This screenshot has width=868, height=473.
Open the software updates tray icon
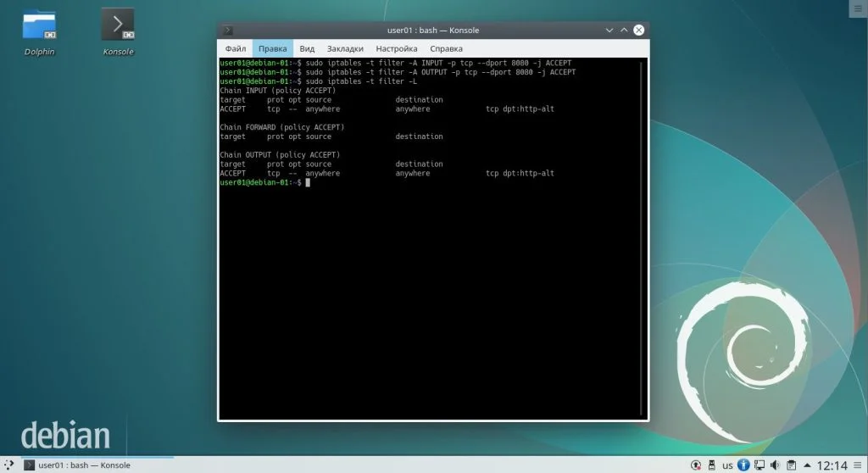[696, 465]
